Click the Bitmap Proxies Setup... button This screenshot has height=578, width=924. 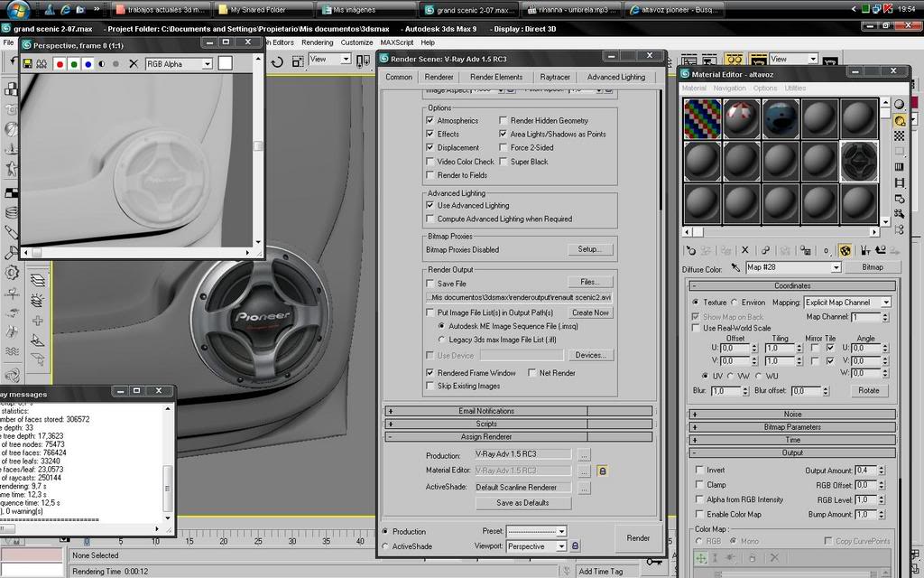590,249
